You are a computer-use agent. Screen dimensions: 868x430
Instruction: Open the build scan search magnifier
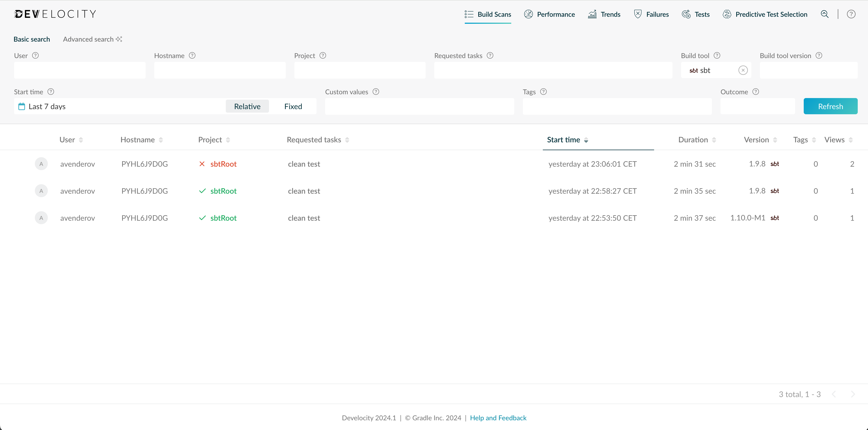(825, 14)
